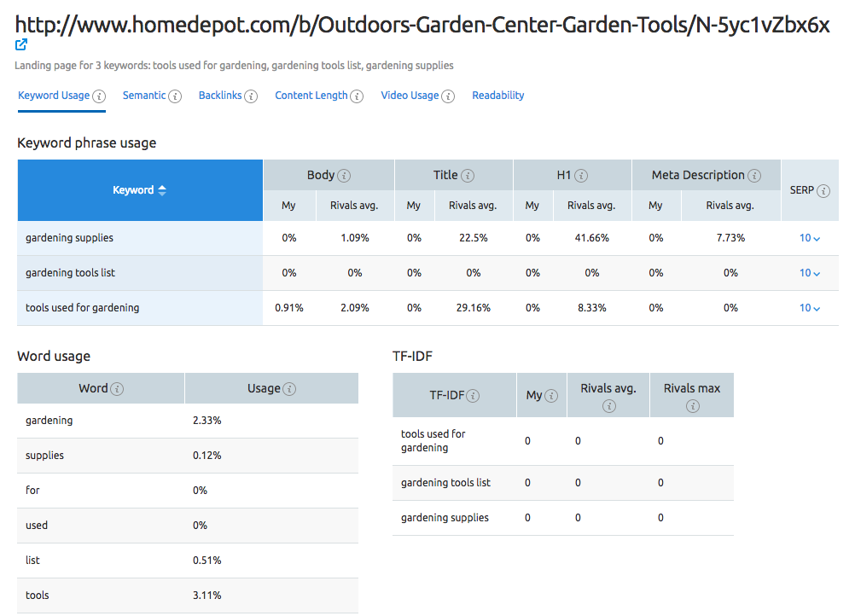
Task: Select the Video Usage tab link
Action: coord(410,96)
